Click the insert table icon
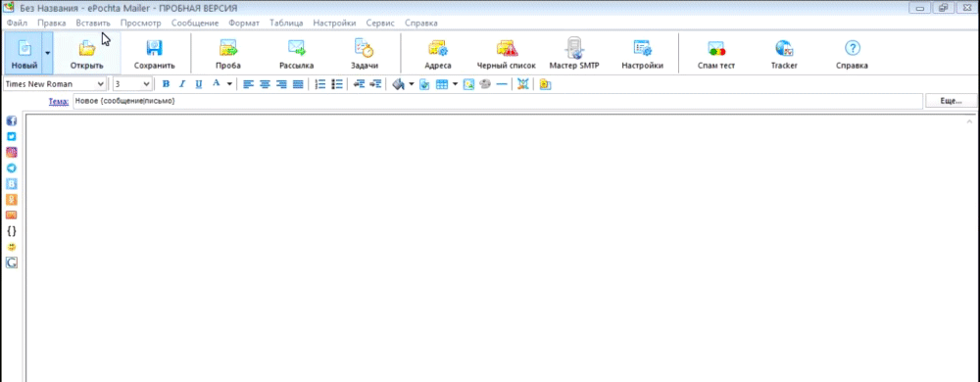The height and width of the screenshot is (382, 980). click(442, 83)
